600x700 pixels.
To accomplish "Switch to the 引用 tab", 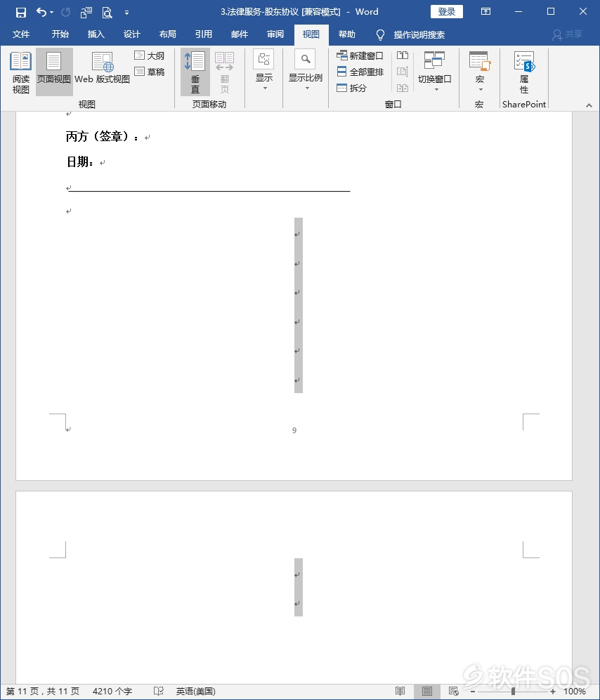I will coord(203,34).
